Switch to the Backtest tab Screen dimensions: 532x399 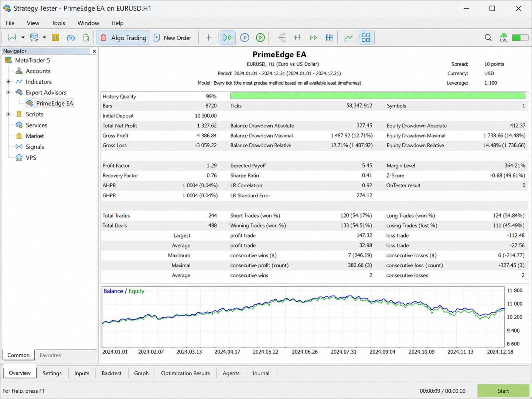click(x=112, y=373)
